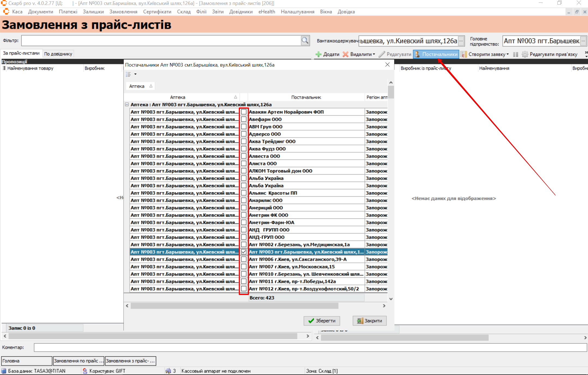Tick the Альба Україна first row checkbox
588x375 pixels.
(244, 178)
